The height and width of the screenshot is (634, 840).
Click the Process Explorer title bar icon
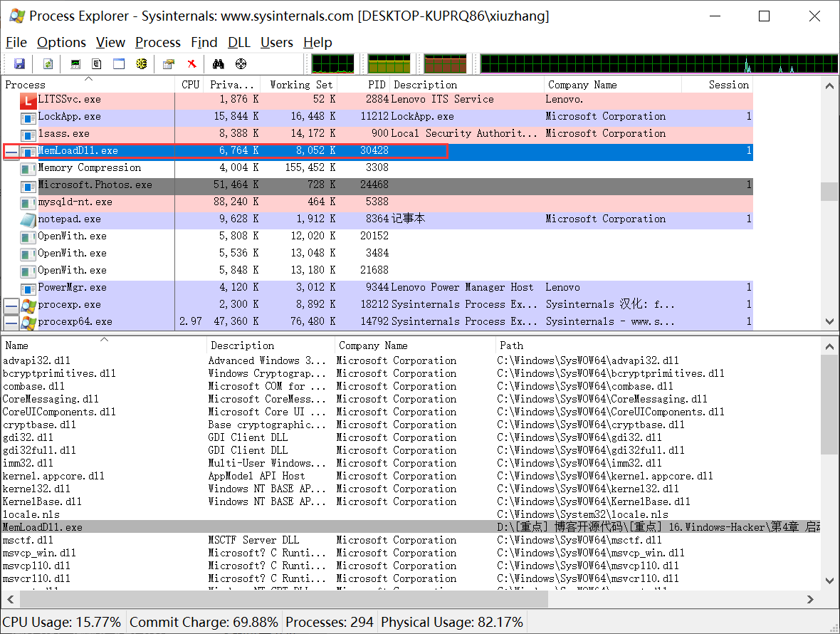pyautogui.click(x=16, y=16)
